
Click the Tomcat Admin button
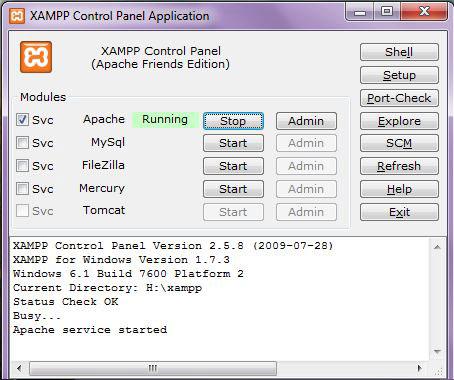306,212
